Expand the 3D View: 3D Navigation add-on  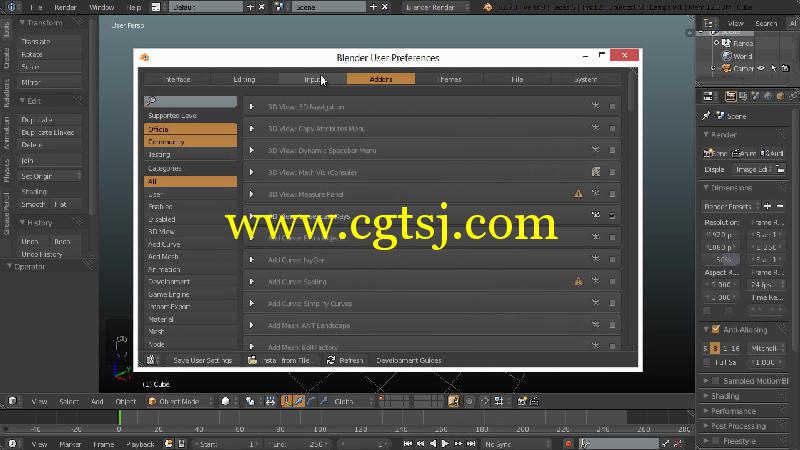[252, 107]
